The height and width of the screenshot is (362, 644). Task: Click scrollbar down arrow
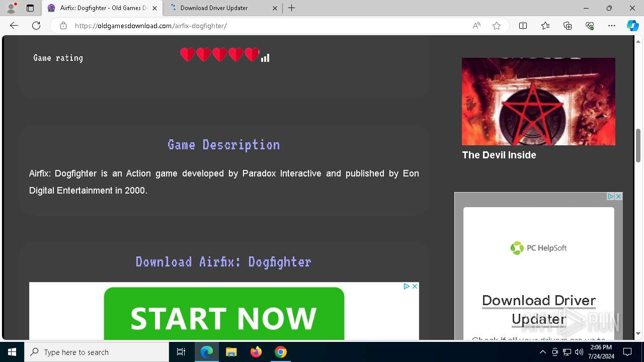[x=638, y=333]
